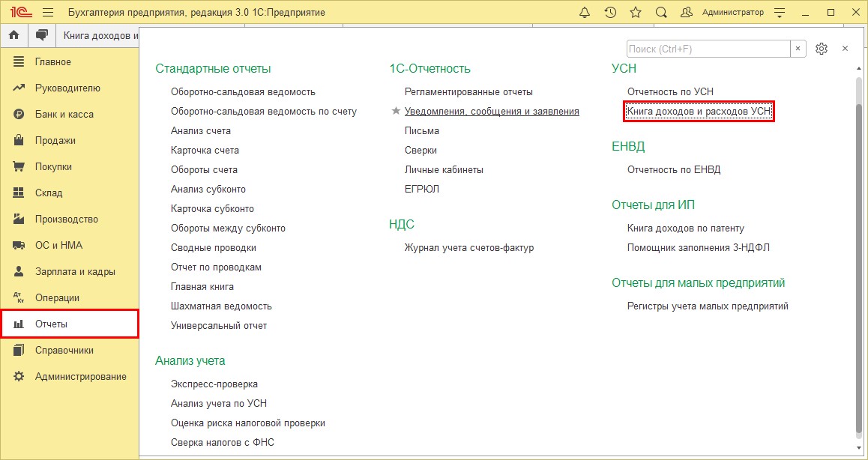Open the Сводные проводки report
Image resolution: width=868 pixels, height=460 pixels.
(x=214, y=248)
